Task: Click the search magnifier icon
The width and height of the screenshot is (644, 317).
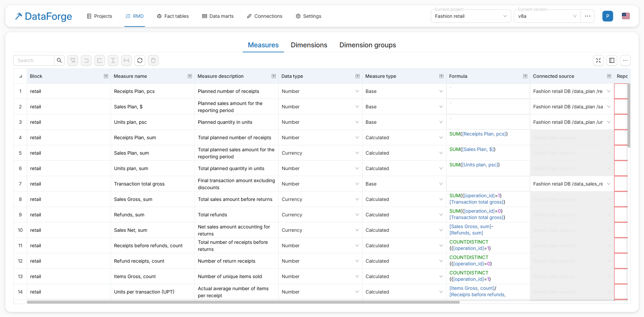Action: (59, 60)
